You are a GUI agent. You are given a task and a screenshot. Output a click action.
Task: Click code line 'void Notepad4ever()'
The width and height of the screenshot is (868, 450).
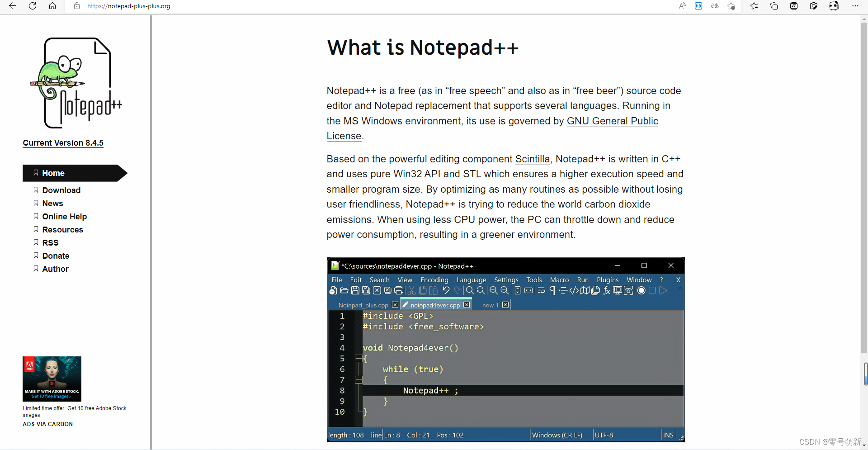pos(410,348)
